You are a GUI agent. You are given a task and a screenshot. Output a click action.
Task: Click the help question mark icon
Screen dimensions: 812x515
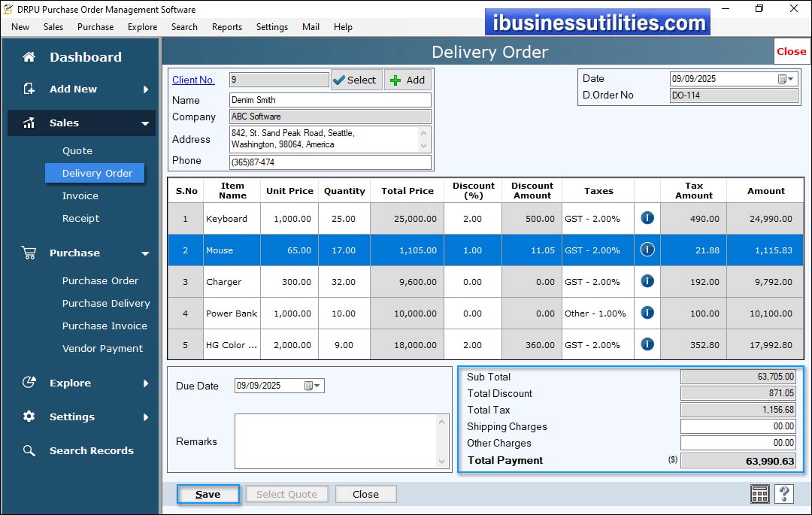click(x=783, y=494)
